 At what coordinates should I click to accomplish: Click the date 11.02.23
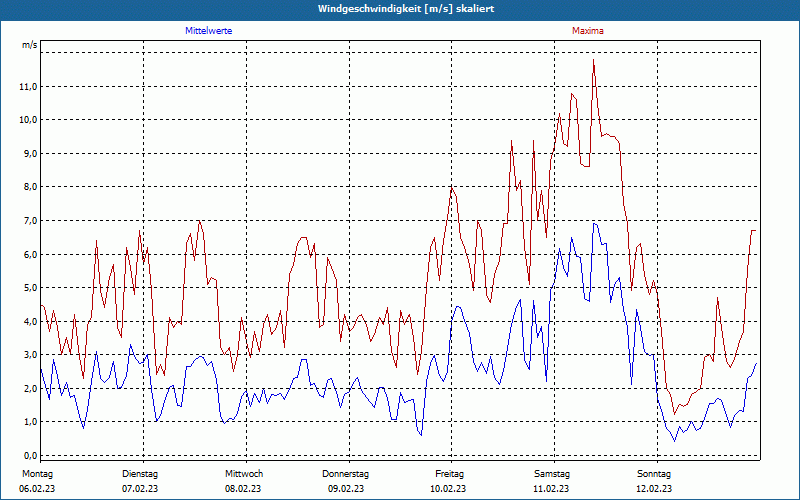[551, 489]
